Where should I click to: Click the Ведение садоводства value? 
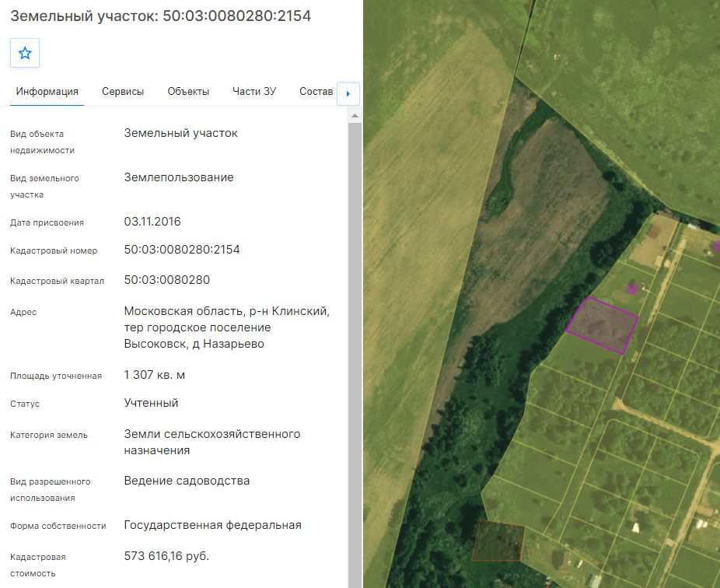(x=187, y=481)
